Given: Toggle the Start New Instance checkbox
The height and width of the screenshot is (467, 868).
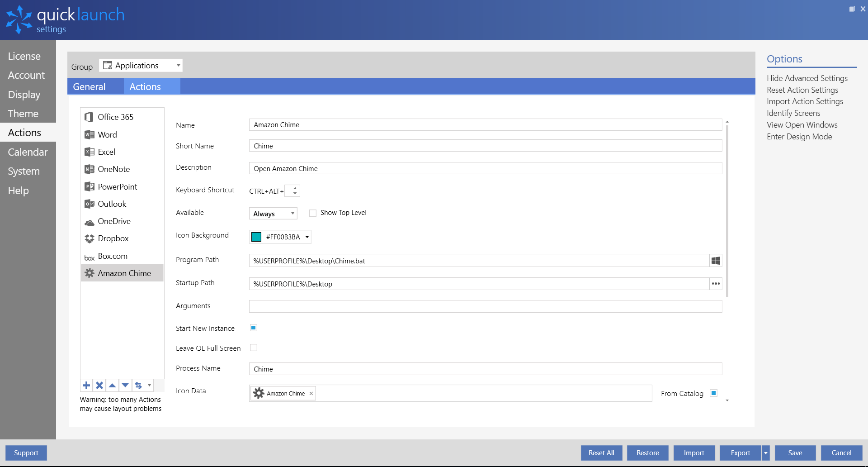Looking at the screenshot, I should tap(254, 328).
